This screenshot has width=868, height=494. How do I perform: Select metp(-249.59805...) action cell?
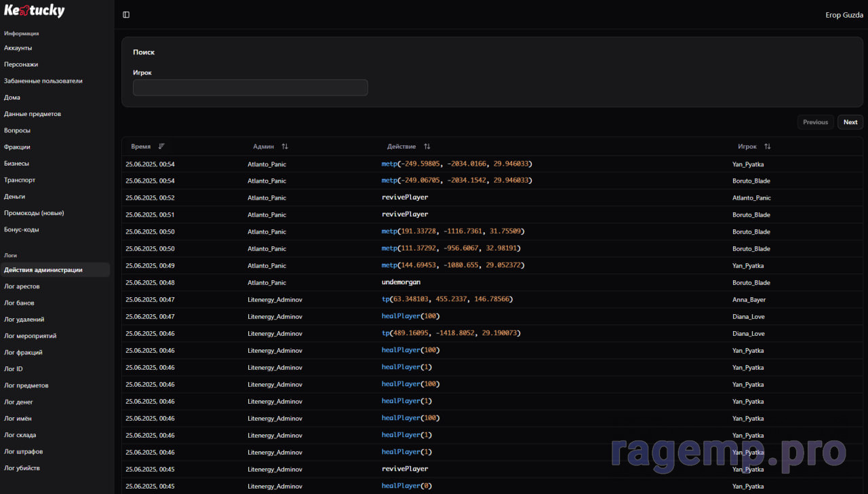click(x=457, y=164)
